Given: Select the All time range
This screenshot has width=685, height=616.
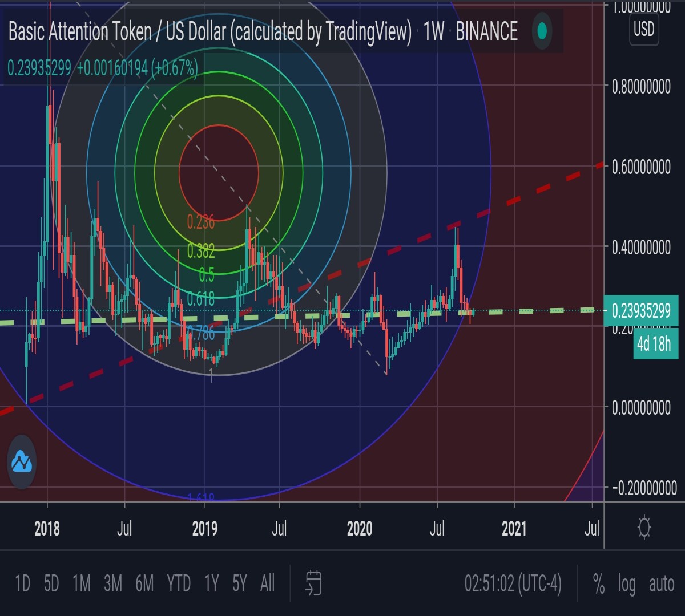Looking at the screenshot, I should coord(267,583).
